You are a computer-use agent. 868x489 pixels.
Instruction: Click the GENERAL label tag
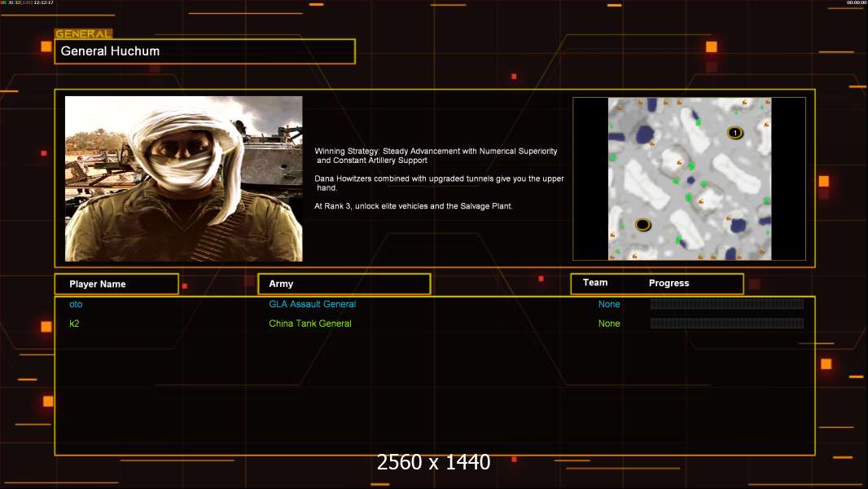click(x=83, y=34)
